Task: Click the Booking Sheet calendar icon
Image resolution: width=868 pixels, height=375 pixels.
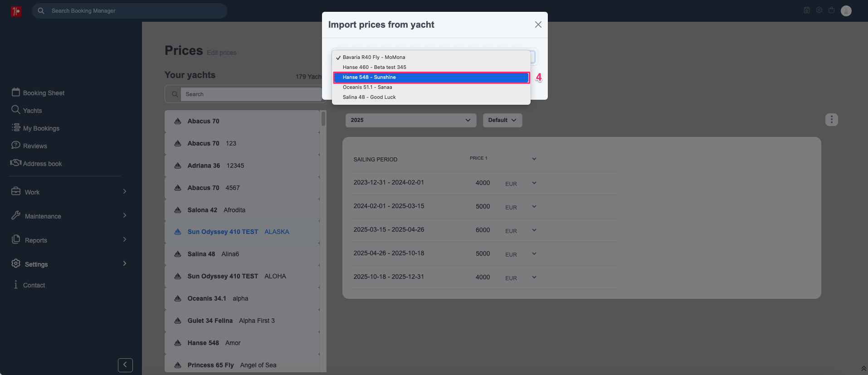Action: pos(16,93)
